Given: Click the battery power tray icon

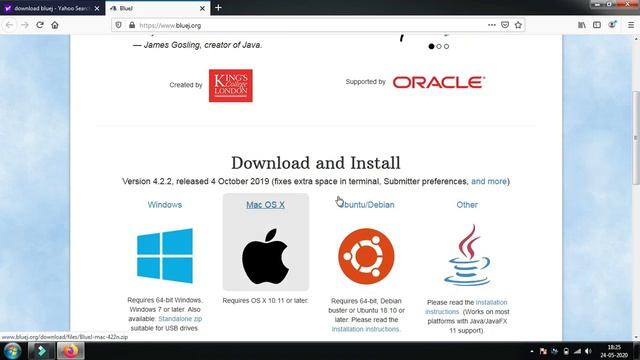Looking at the screenshot, I should 566,351.
